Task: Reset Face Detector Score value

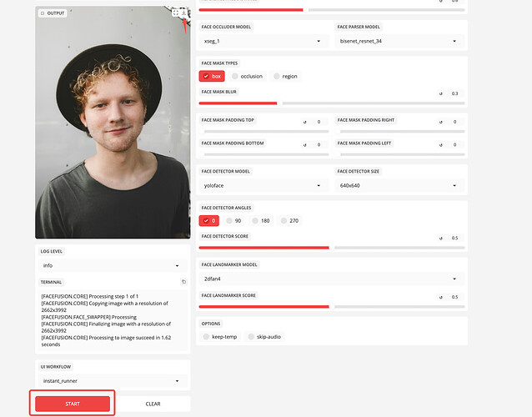Action: click(x=441, y=239)
